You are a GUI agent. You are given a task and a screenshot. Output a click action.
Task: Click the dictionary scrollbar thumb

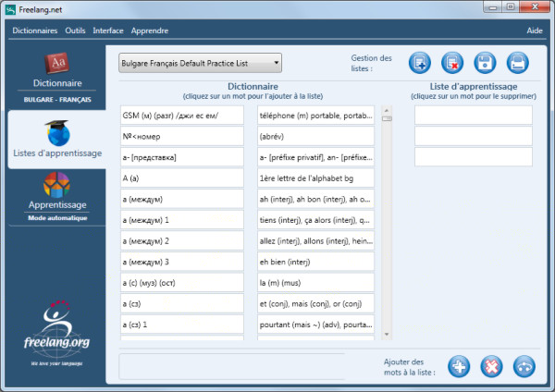click(387, 118)
